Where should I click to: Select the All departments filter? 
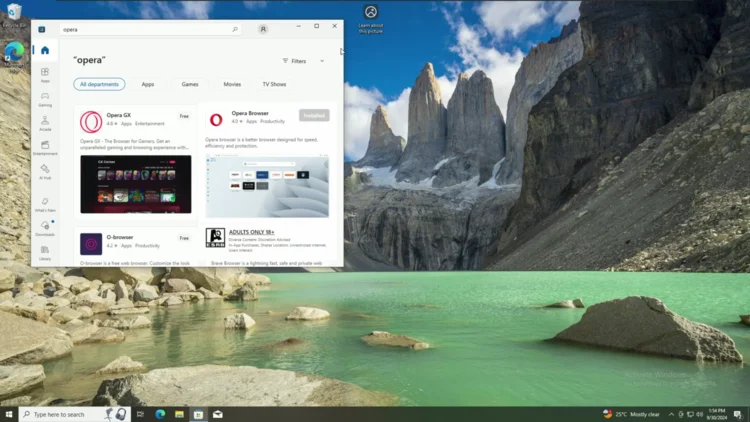[99, 84]
